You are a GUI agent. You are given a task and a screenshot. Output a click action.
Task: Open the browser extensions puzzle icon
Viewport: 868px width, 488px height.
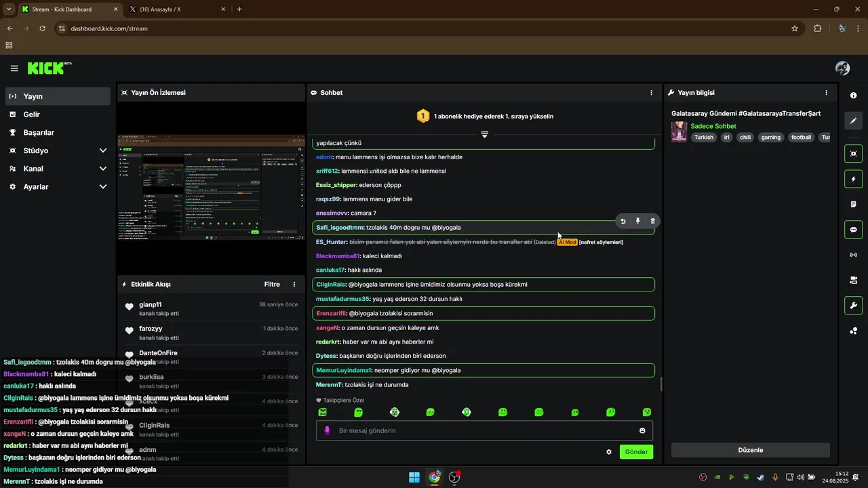[817, 28]
